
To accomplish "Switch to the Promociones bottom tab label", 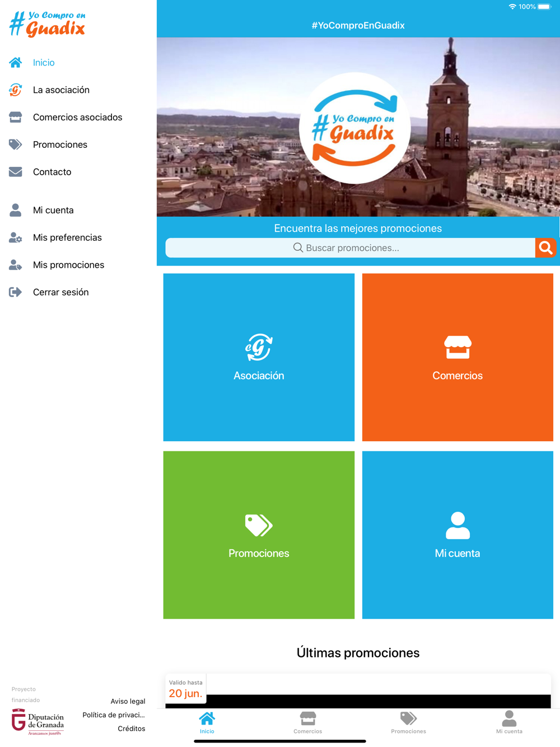I will point(409,731).
